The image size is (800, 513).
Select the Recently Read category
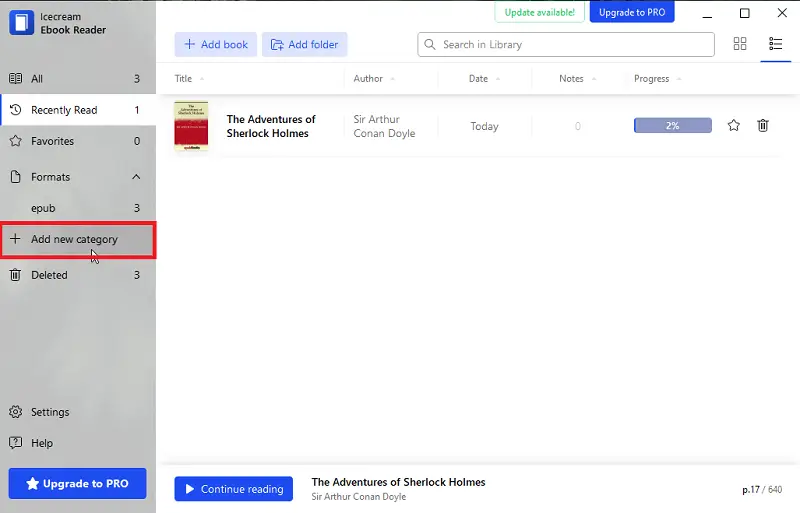point(78,110)
